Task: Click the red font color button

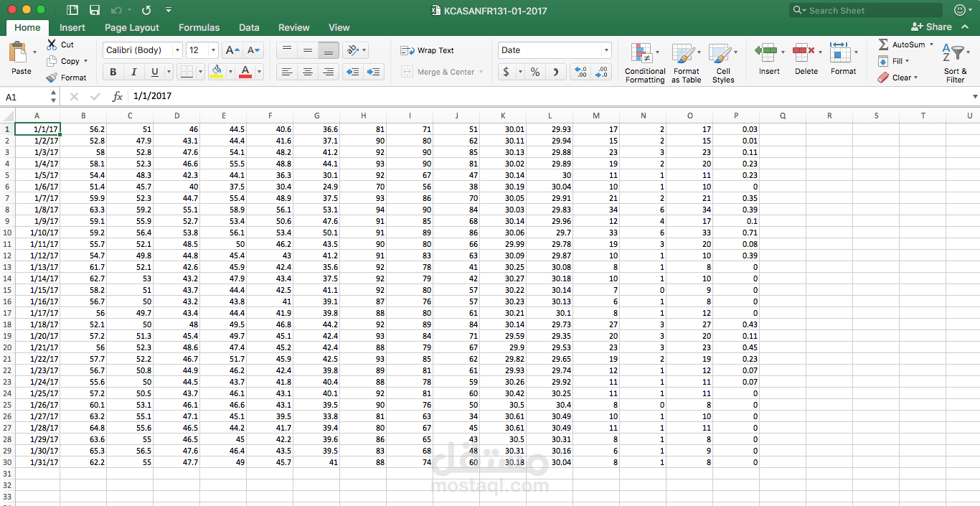Action: 245,72
